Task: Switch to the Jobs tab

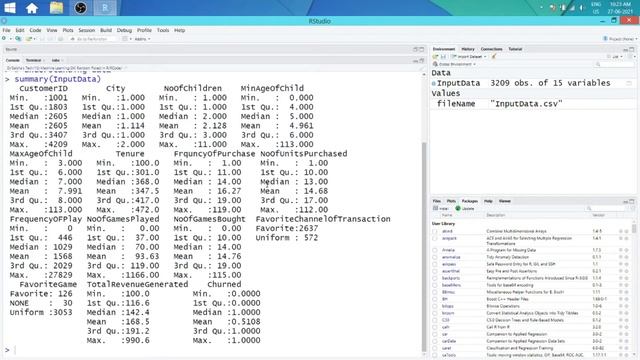Action: click(56, 60)
